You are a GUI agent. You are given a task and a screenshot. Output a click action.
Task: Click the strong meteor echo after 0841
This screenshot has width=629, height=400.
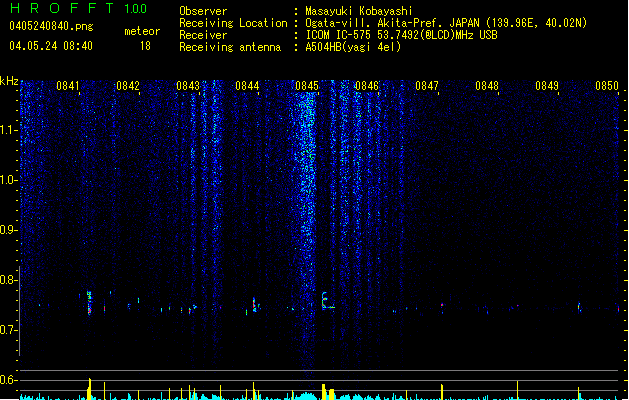click(x=89, y=303)
